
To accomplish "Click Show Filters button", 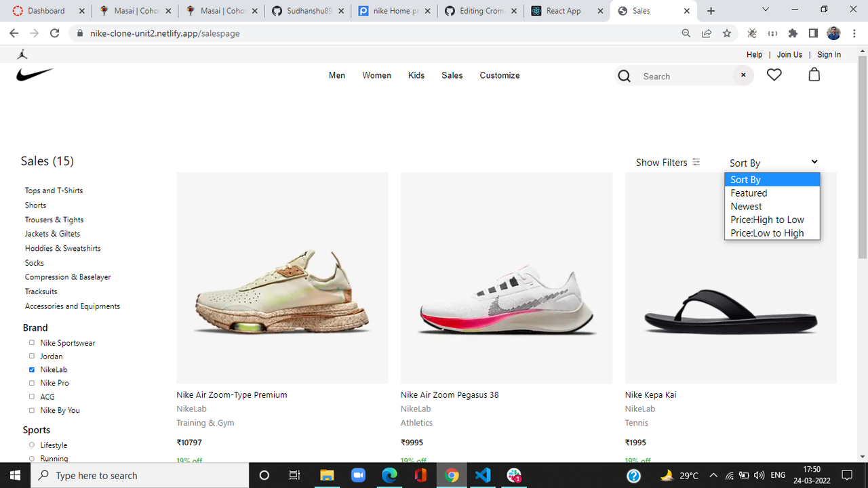I will click(x=668, y=163).
